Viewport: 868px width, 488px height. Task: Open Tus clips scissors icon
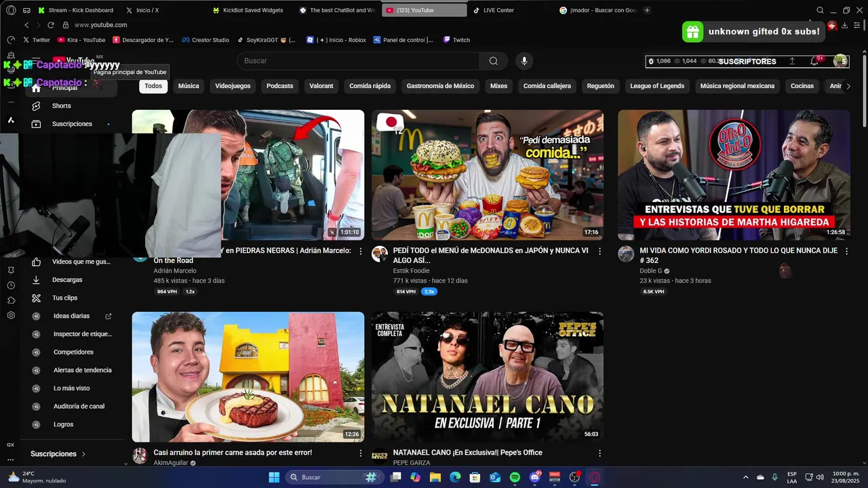coord(37,298)
